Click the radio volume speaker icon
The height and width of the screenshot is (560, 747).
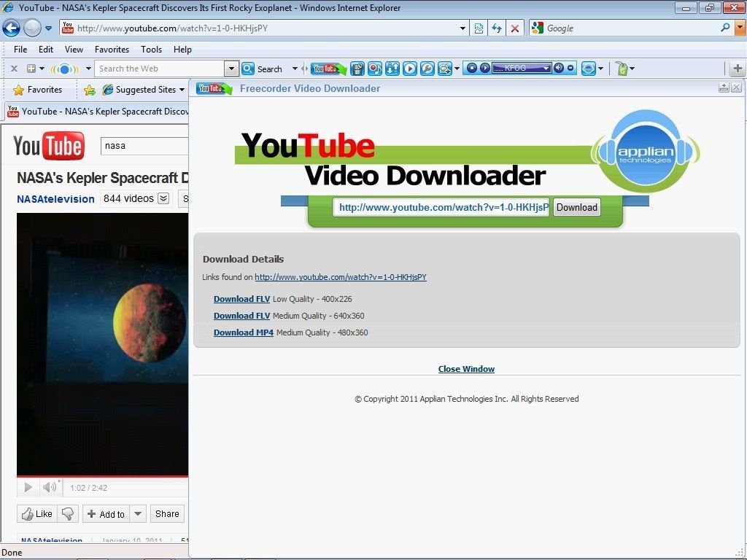pyautogui.click(x=558, y=68)
